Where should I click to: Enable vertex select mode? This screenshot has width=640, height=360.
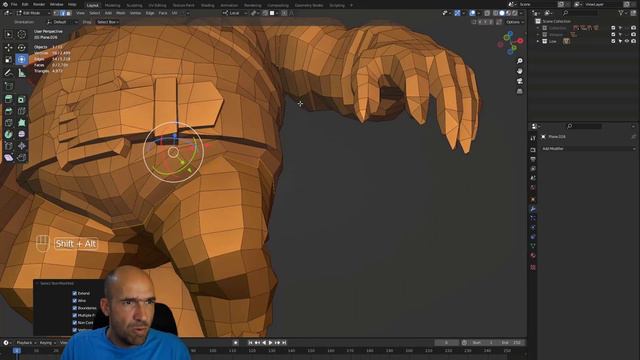pyautogui.click(x=56, y=13)
